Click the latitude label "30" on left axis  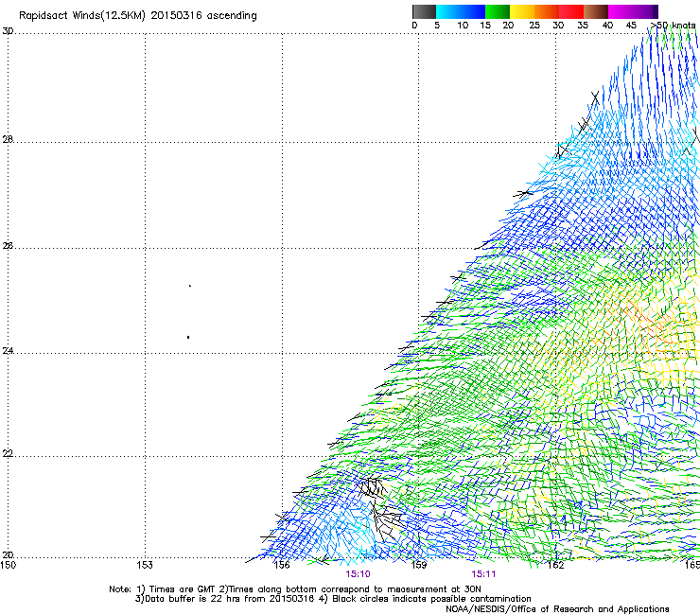[8, 31]
